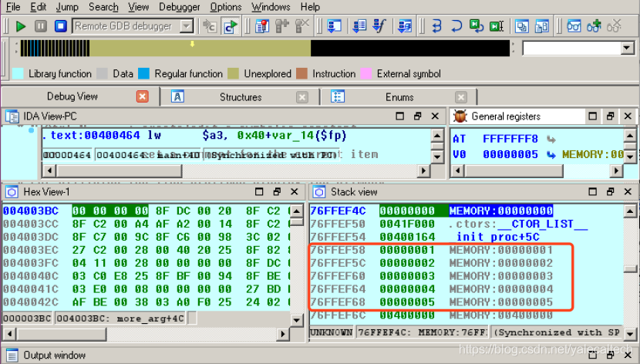Screen dimensions: 640x364
Task: Click the V0 register value 00000005
Action: pyautogui.click(x=510, y=155)
